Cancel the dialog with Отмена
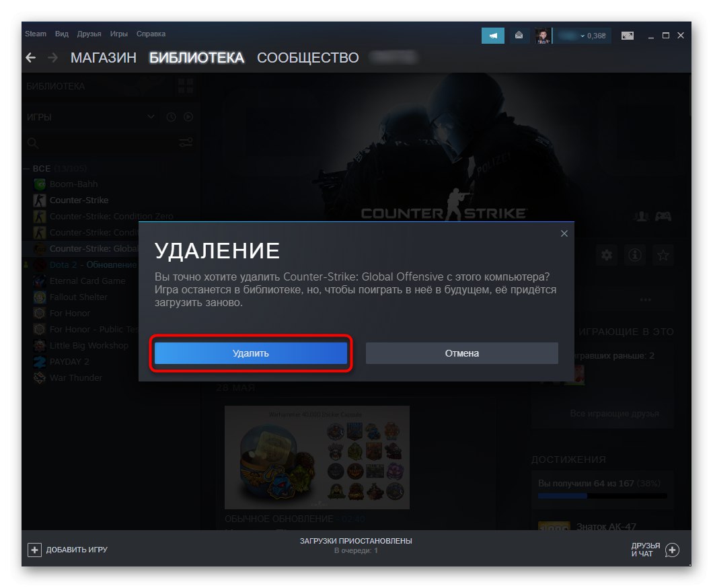The height and width of the screenshot is (588, 713). (x=461, y=353)
